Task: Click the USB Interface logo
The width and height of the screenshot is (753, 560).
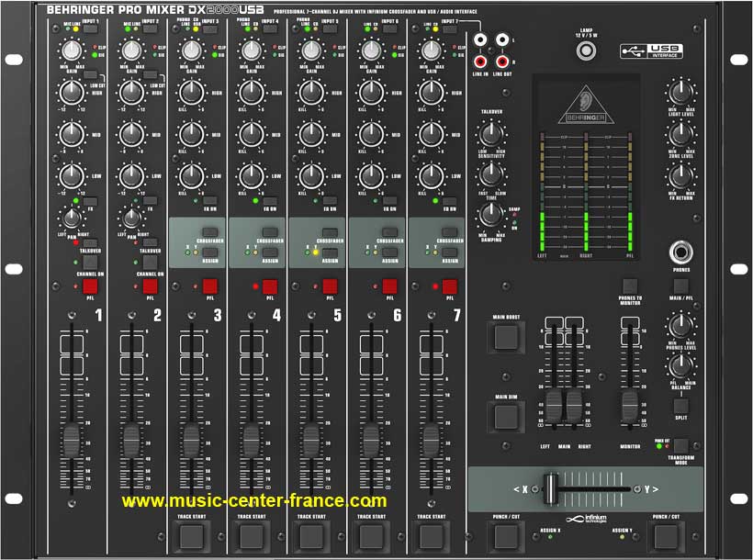Action: [651, 50]
